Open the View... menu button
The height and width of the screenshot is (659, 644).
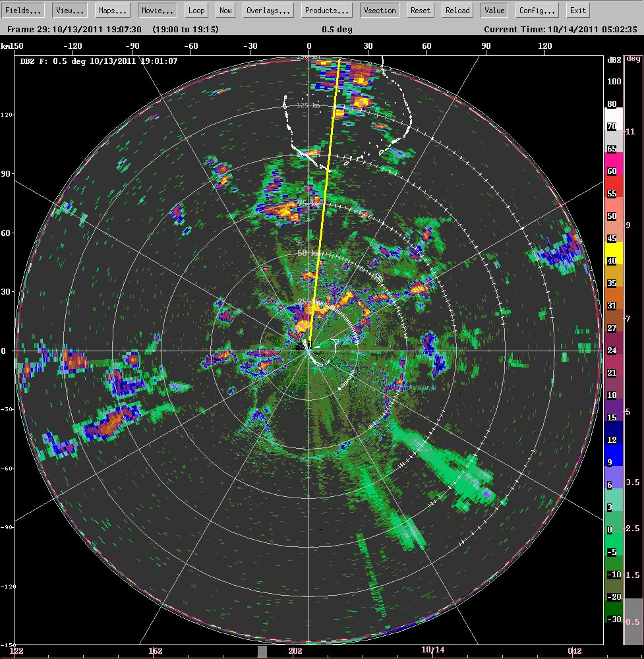pyautogui.click(x=70, y=11)
